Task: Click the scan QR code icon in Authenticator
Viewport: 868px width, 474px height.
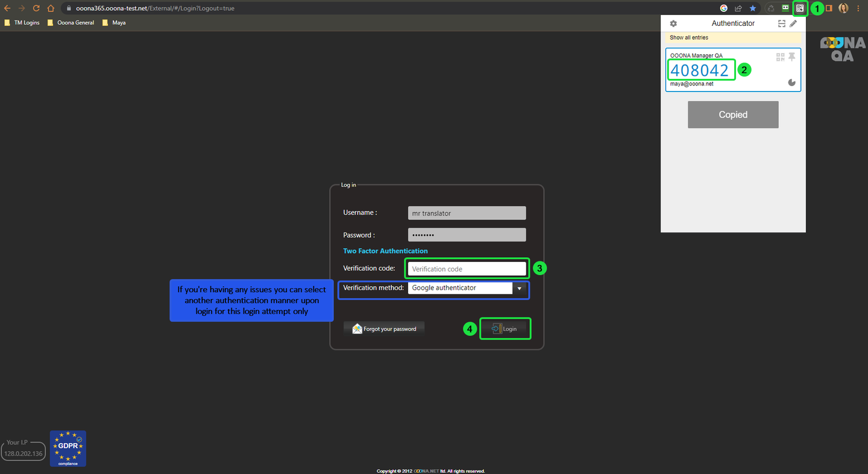Action: click(x=781, y=23)
